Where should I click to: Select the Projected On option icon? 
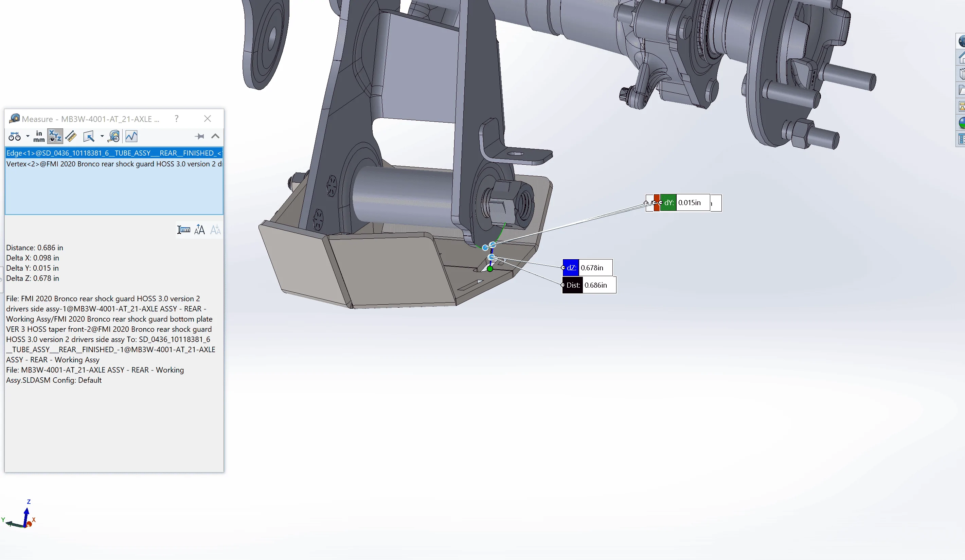(x=89, y=136)
